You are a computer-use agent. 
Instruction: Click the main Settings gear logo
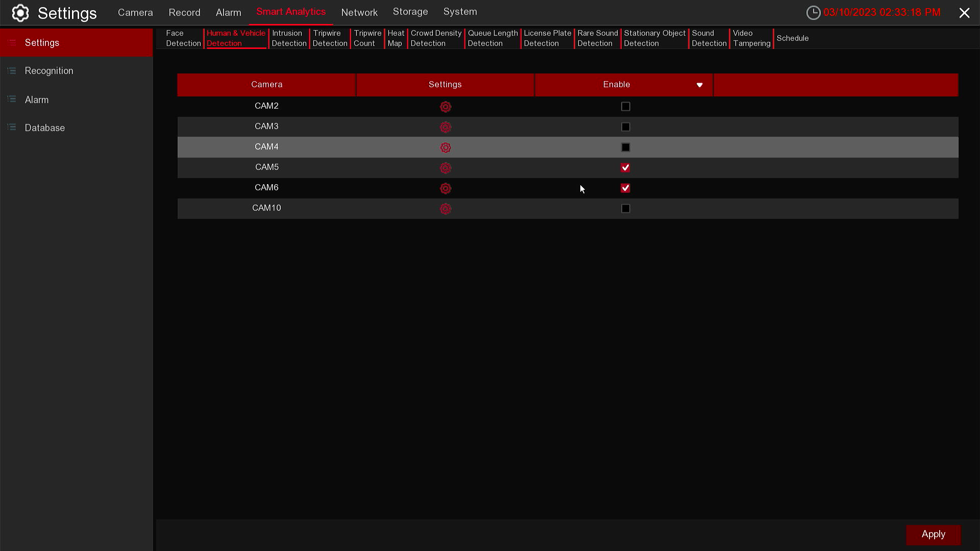(x=20, y=13)
